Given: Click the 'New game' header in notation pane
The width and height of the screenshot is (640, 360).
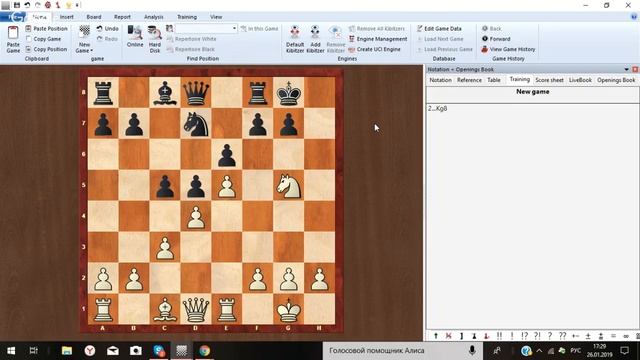Looking at the screenshot, I should pos(532,91).
